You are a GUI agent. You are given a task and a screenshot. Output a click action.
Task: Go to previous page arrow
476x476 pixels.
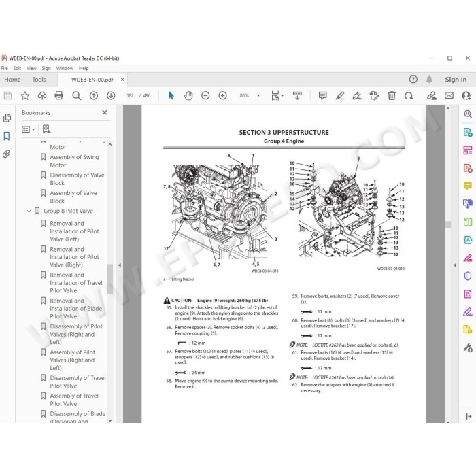[x=94, y=96]
